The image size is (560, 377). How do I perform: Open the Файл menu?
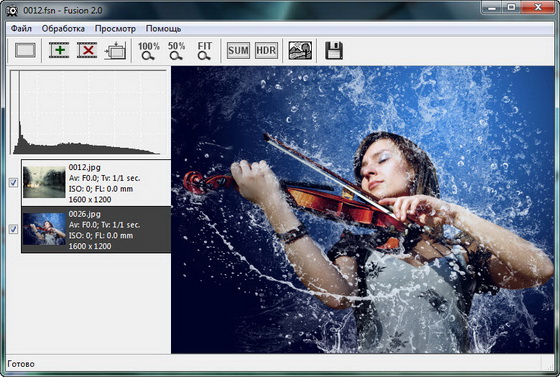(x=21, y=29)
